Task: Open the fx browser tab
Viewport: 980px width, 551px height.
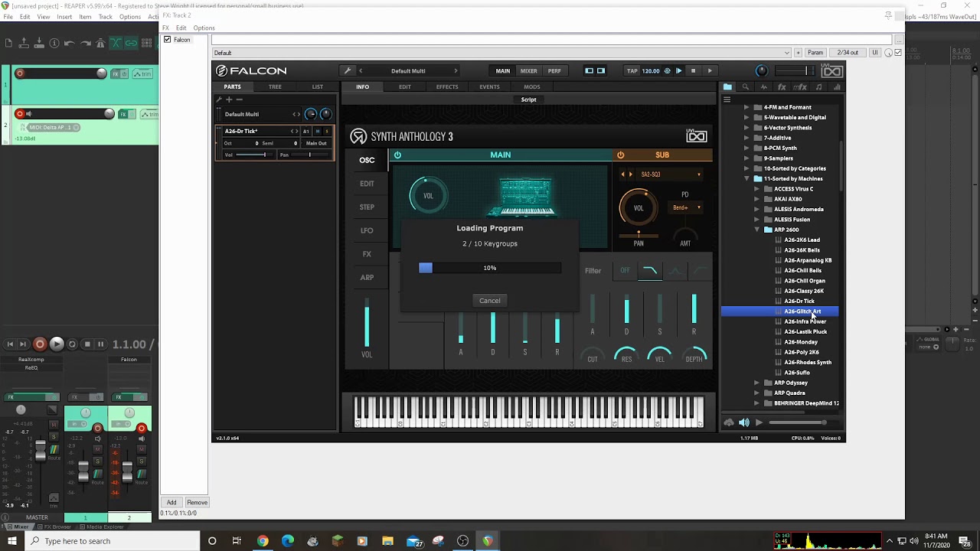Action: tap(782, 87)
